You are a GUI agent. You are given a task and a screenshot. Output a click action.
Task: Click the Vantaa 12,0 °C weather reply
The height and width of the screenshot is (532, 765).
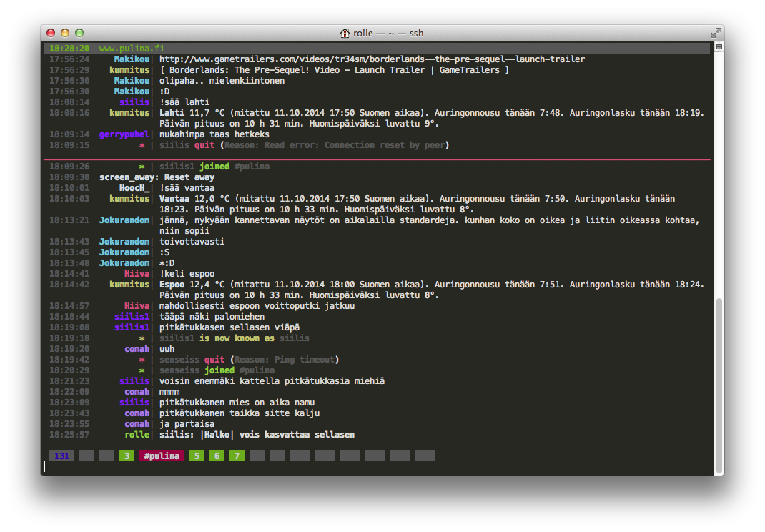click(417, 204)
